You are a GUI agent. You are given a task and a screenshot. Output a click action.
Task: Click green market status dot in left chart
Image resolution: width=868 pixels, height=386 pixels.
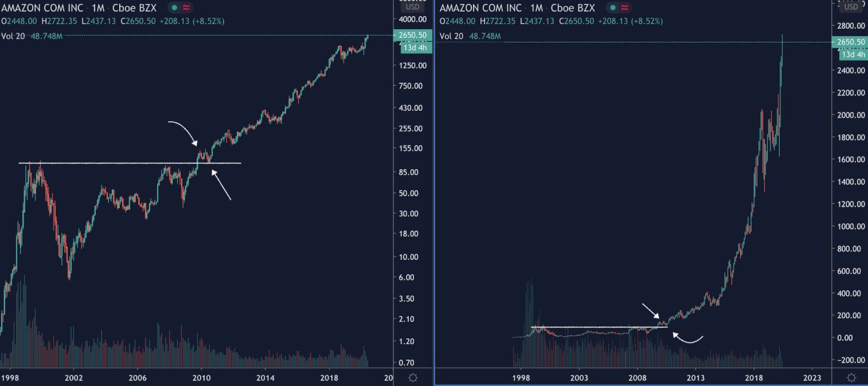174,8
